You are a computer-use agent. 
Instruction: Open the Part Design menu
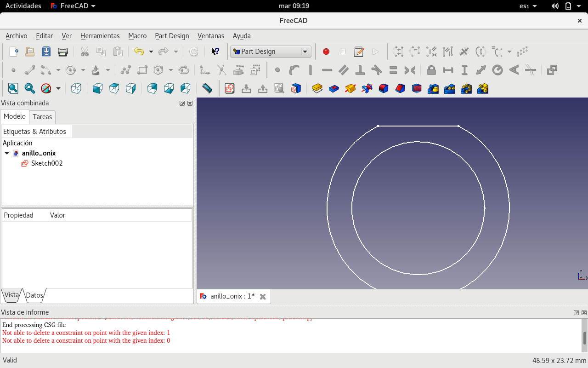tap(172, 36)
